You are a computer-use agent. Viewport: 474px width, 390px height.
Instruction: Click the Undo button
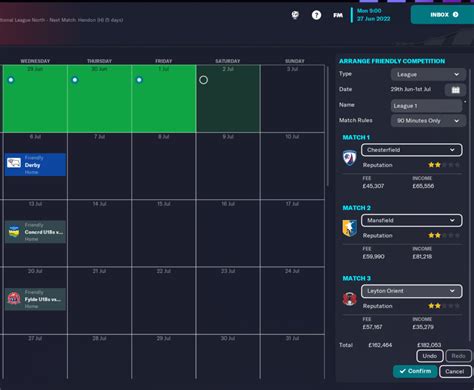point(430,356)
